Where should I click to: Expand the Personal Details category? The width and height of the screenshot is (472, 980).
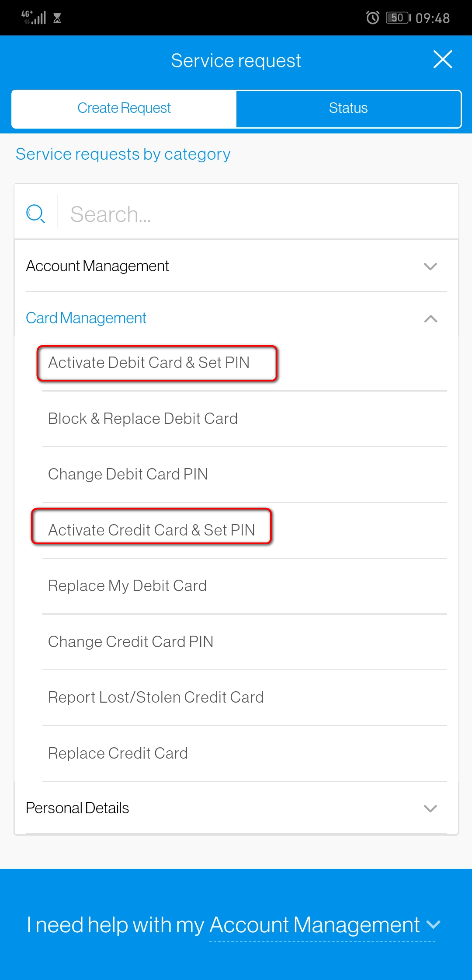tap(236, 808)
